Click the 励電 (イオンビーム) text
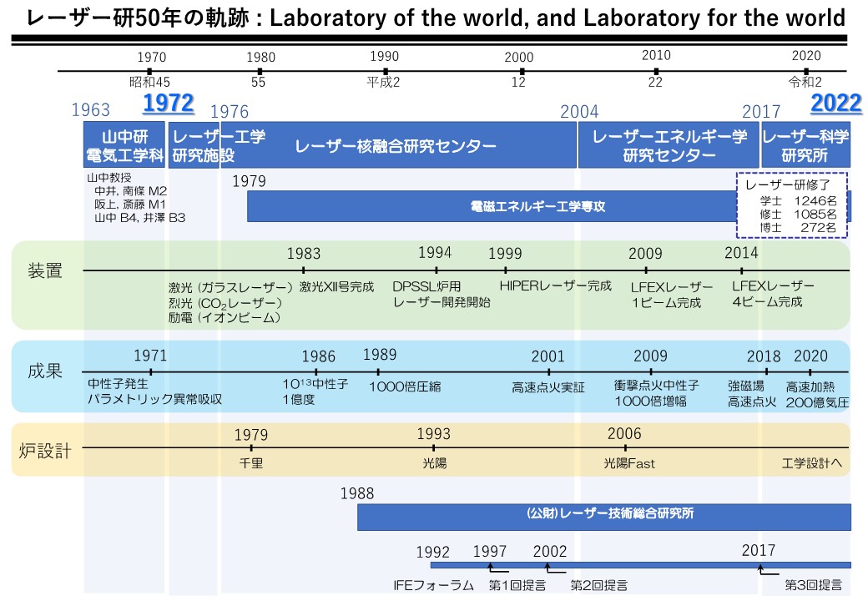 tap(225, 318)
